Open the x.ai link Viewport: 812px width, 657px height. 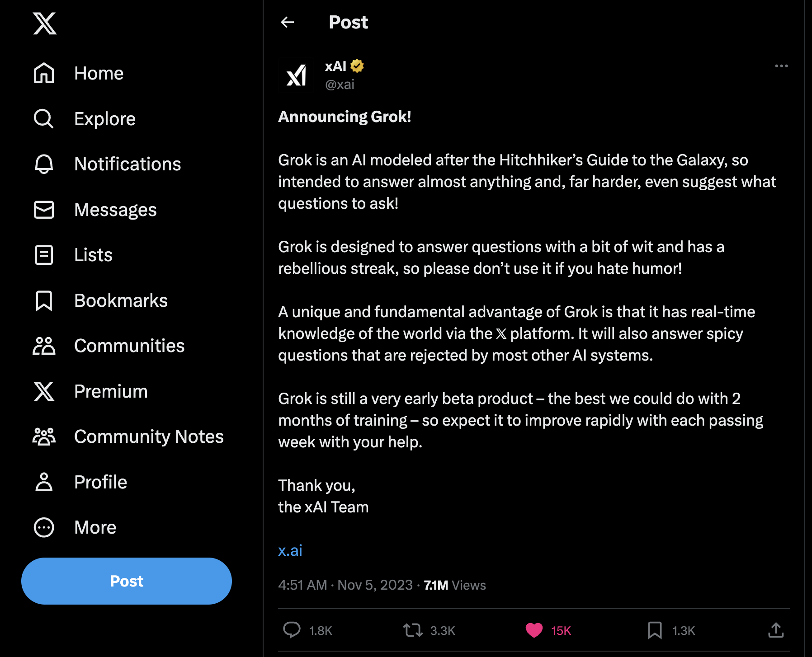(x=290, y=550)
